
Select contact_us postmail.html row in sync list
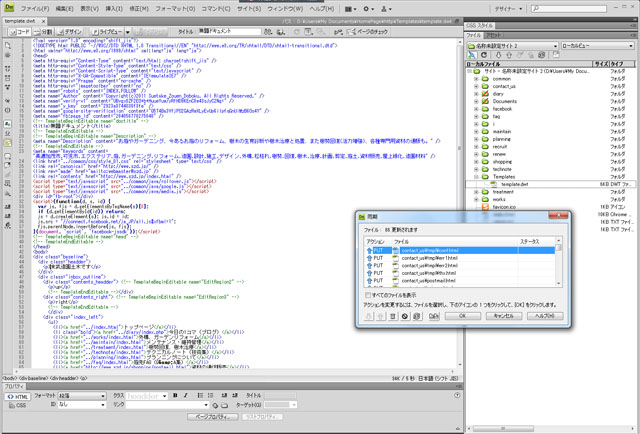pos(459,281)
